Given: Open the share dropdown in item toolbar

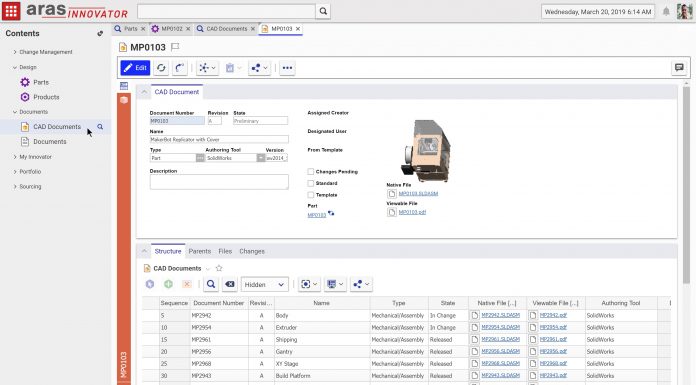Looking at the screenshot, I should point(259,68).
